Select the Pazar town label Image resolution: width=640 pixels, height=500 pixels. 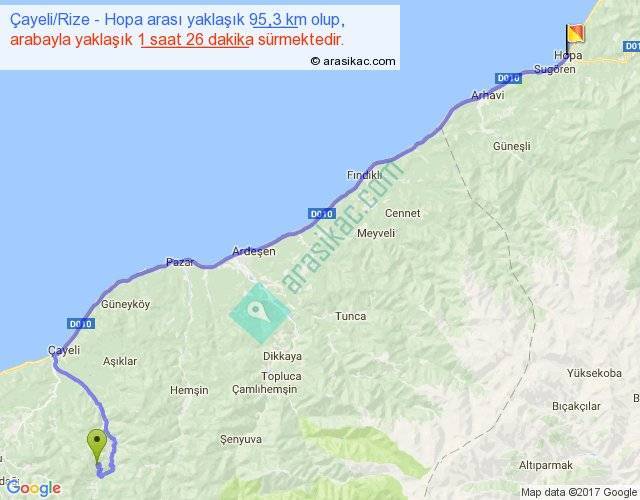(x=178, y=262)
